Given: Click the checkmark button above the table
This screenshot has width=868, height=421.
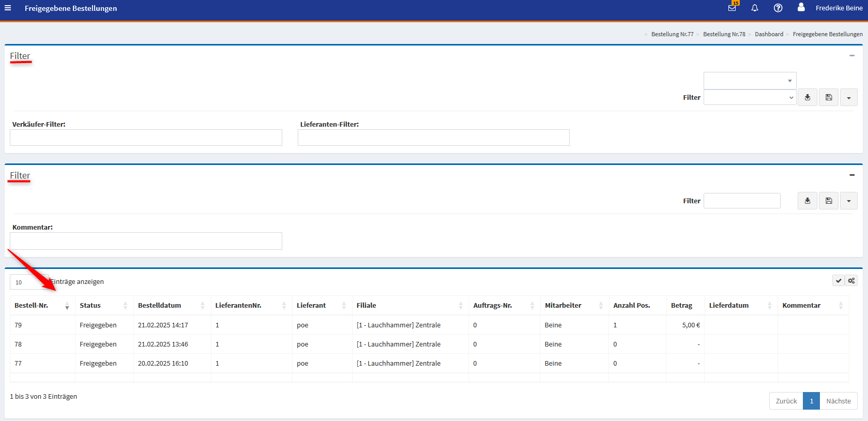Looking at the screenshot, I should [x=839, y=281].
